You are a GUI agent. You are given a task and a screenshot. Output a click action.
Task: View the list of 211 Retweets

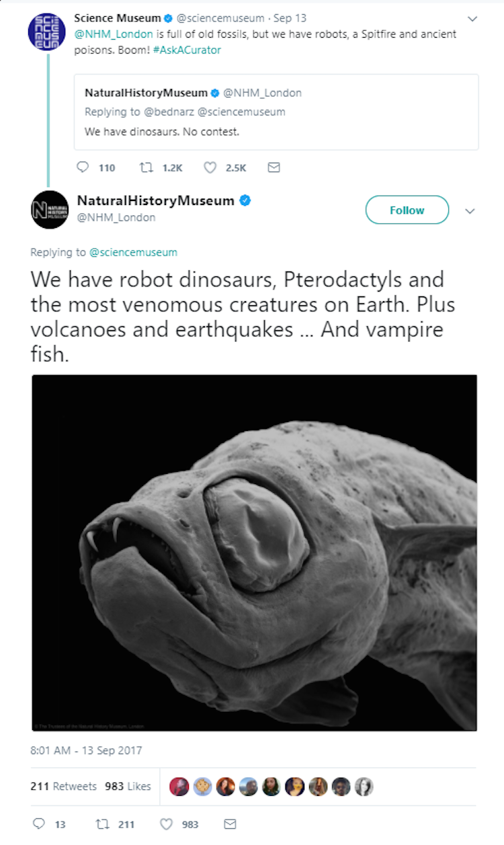click(x=64, y=786)
